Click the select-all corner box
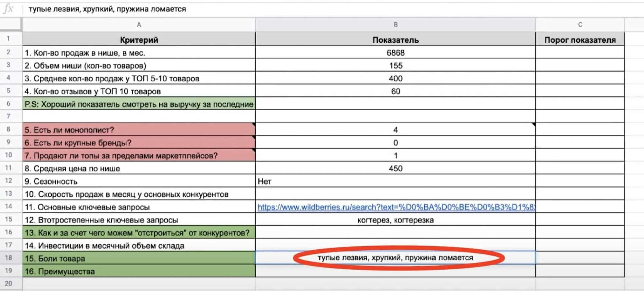644x291 pixels. pos(11,25)
